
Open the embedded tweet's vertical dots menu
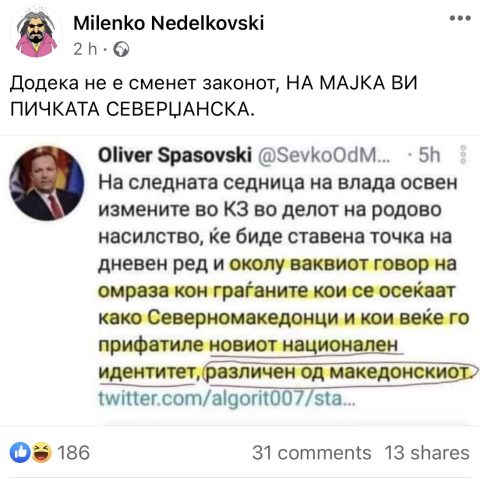(463, 155)
